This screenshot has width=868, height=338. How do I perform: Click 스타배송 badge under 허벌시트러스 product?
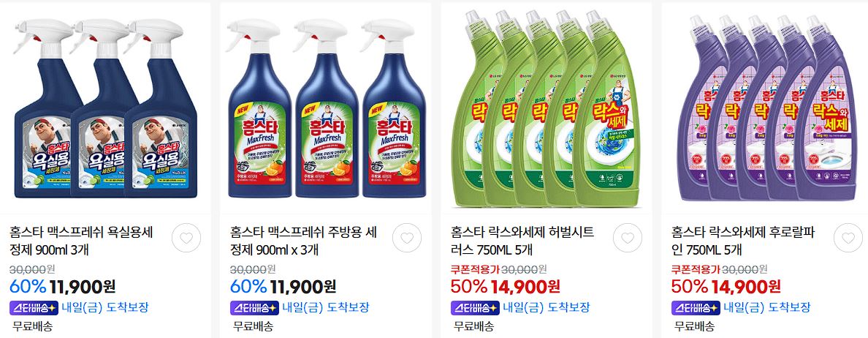pyautogui.click(x=475, y=307)
